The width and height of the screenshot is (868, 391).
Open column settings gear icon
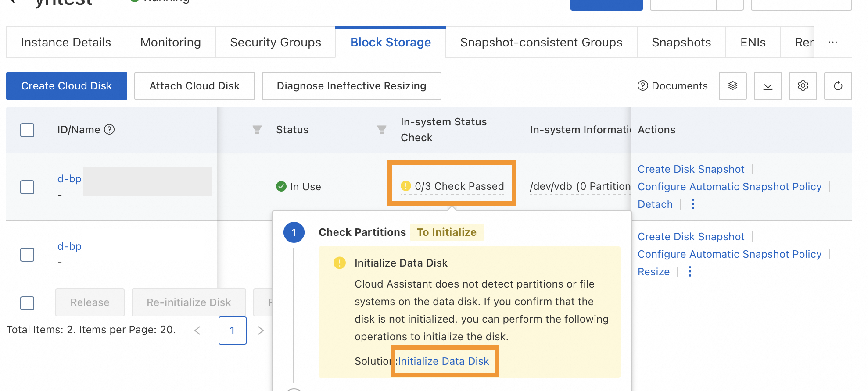click(x=803, y=86)
